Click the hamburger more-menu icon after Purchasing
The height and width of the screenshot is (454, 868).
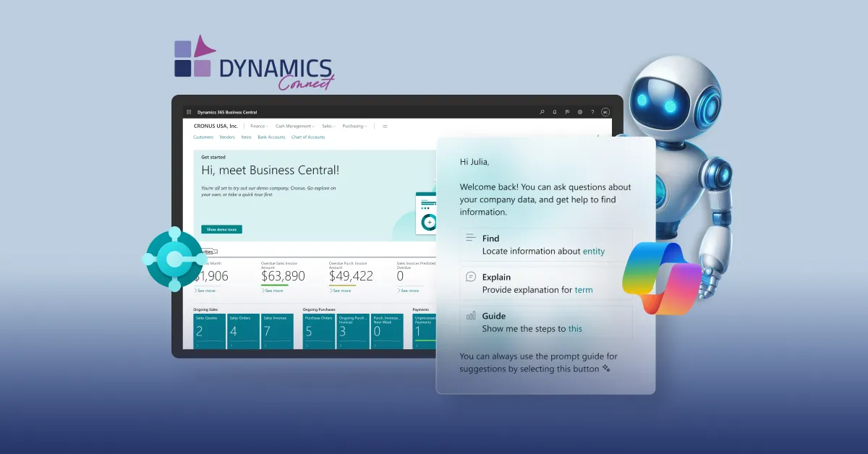pos(385,126)
